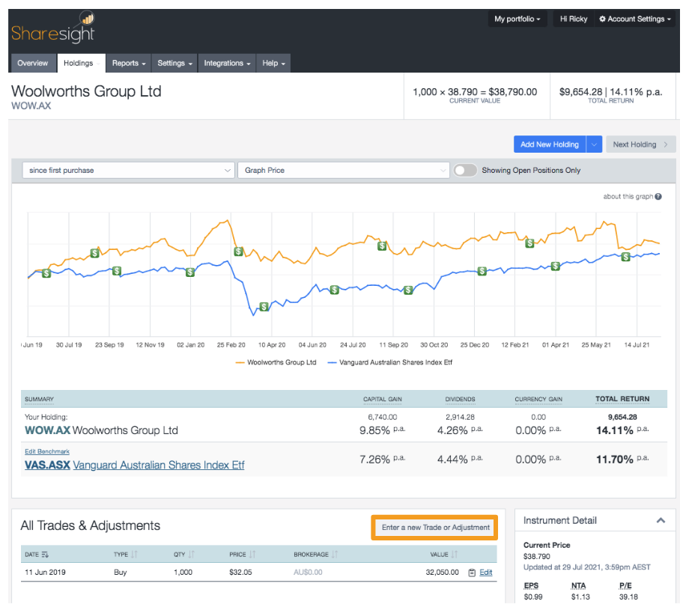
Task: Click dividend marker on blue line near 01 Apr 21
Action: point(556,266)
